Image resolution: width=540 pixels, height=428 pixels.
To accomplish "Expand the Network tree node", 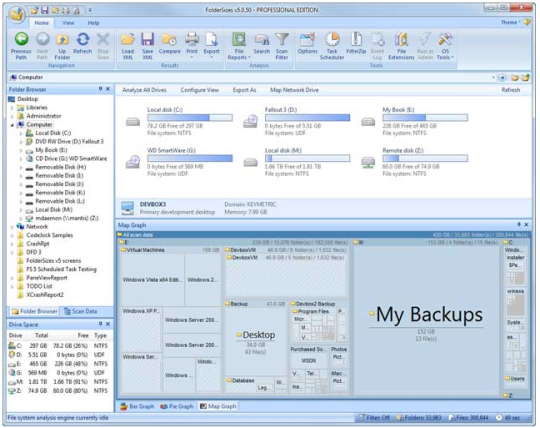I will (x=12, y=227).
